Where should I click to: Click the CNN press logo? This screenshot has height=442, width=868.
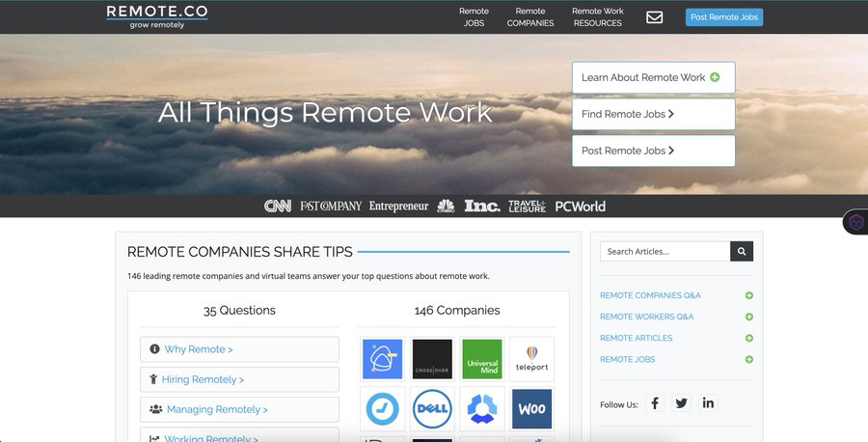pyautogui.click(x=278, y=207)
